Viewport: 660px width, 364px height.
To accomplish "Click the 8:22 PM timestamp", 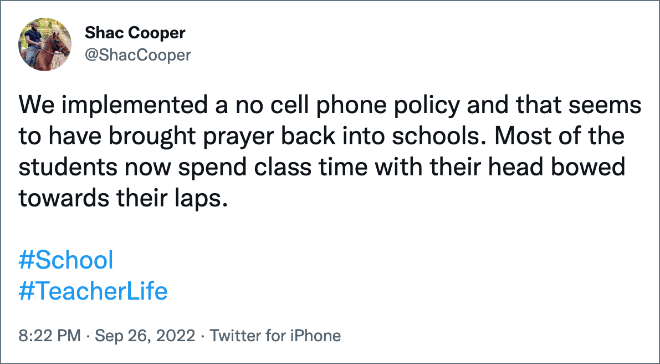I will point(50,336).
